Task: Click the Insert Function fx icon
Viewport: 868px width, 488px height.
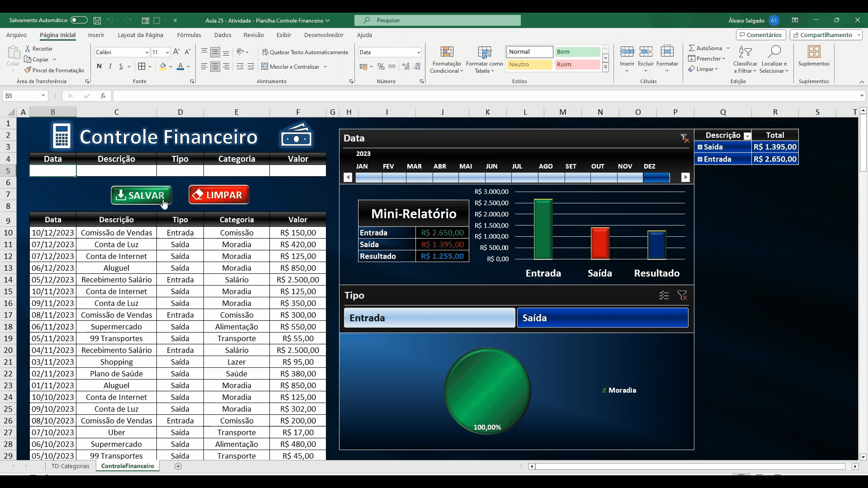Action: [x=103, y=96]
